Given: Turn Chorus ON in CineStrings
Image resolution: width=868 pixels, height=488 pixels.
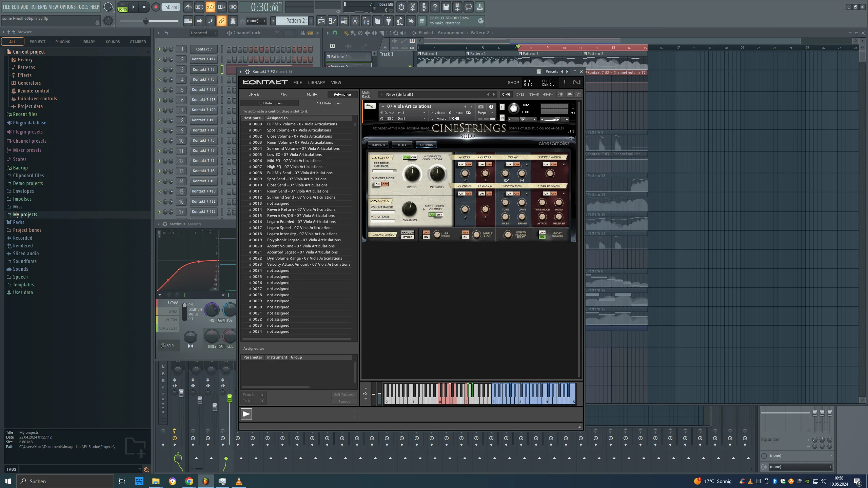Looking at the screenshot, I should pyautogui.click(x=461, y=194).
